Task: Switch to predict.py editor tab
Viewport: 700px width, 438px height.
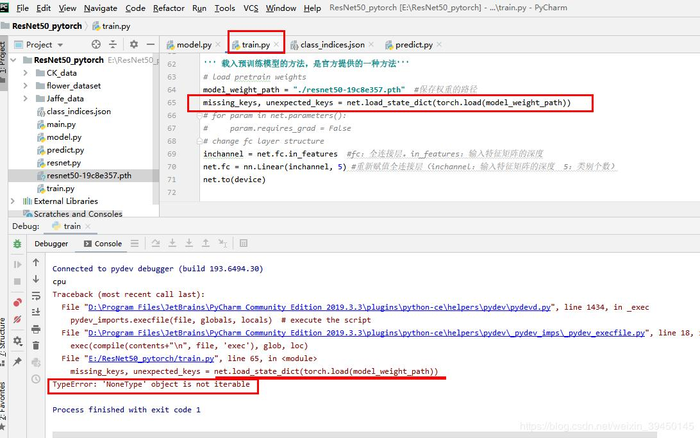Action: pos(413,45)
